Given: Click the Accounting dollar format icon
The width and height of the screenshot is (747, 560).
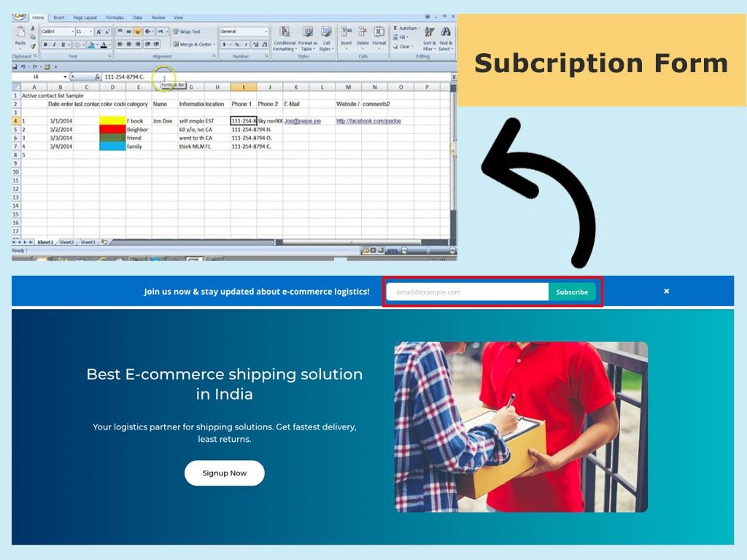Looking at the screenshot, I should pyautogui.click(x=225, y=44).
